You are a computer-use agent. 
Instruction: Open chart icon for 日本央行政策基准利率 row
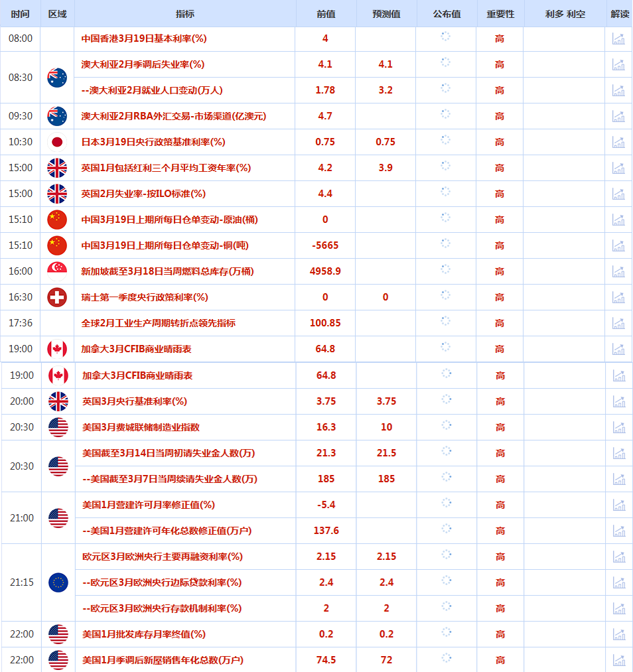click(618, 142)
